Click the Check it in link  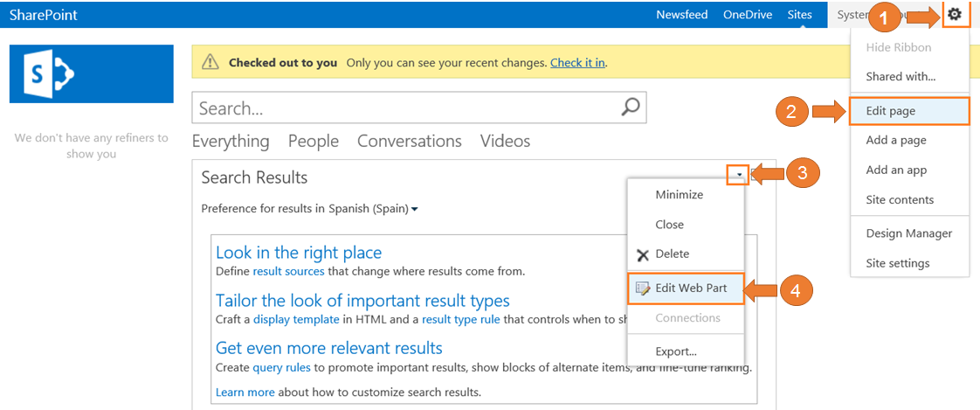(x=577, y=63)
